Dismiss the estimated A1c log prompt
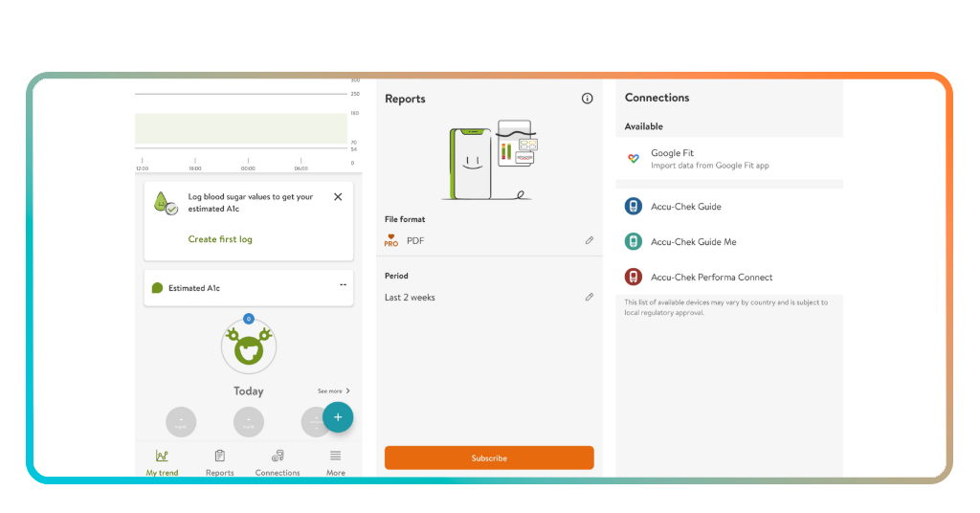This screenshot has height=513, width=980. (x=338, y=197)
